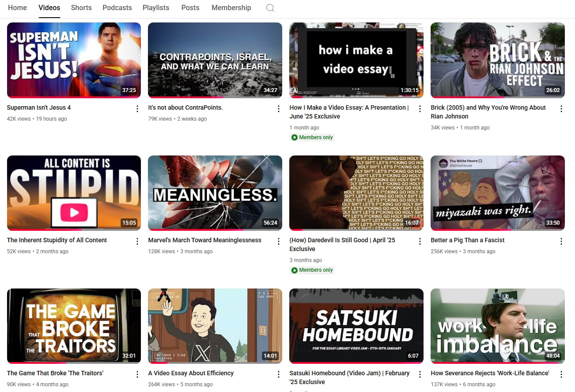The height and width of the screenshot is (392, 575).
Task: Open options menu for Brick (2005) video
Action: tap(561, 109)
